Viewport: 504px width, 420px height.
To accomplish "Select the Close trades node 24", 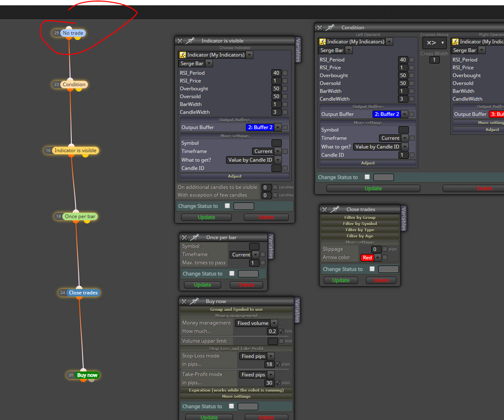I will point(83,293).
